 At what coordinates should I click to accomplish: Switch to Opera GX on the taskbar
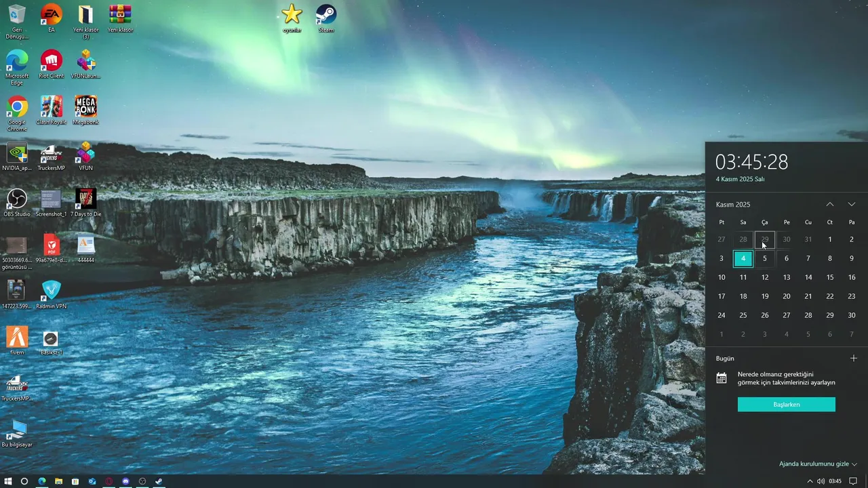pos(108,481)
